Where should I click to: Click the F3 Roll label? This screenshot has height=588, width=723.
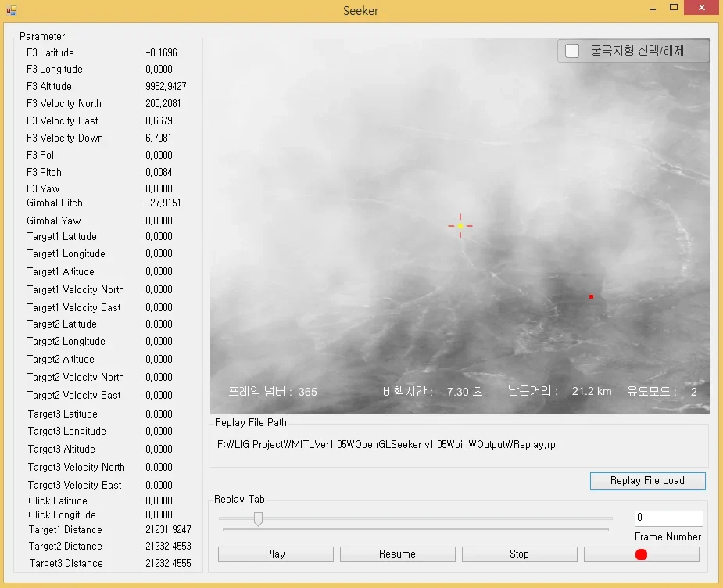(x=41, y=155)
